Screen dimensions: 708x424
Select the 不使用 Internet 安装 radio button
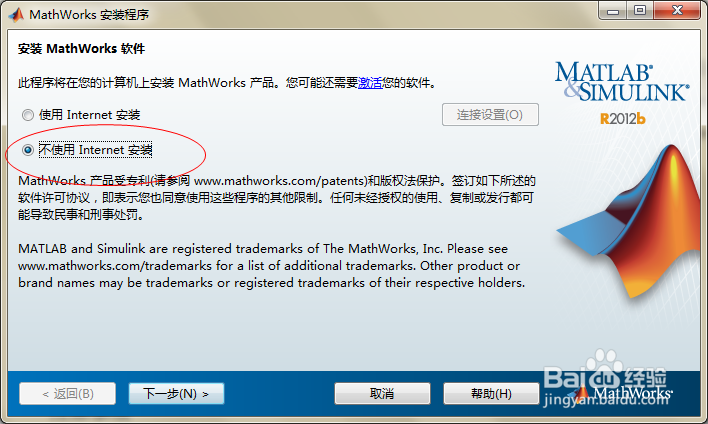tap(28, 150)
